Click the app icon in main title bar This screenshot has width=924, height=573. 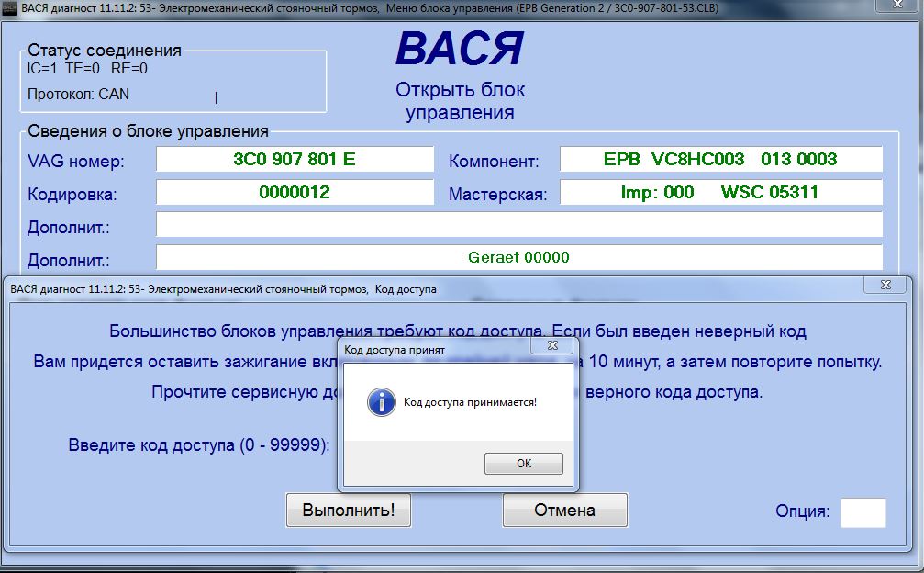[10, 8]
